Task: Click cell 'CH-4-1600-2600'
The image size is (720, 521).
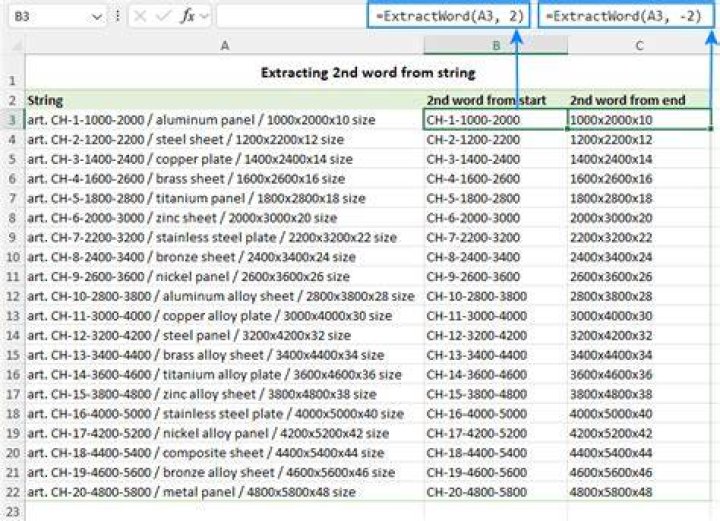Action: pos(495,179)
